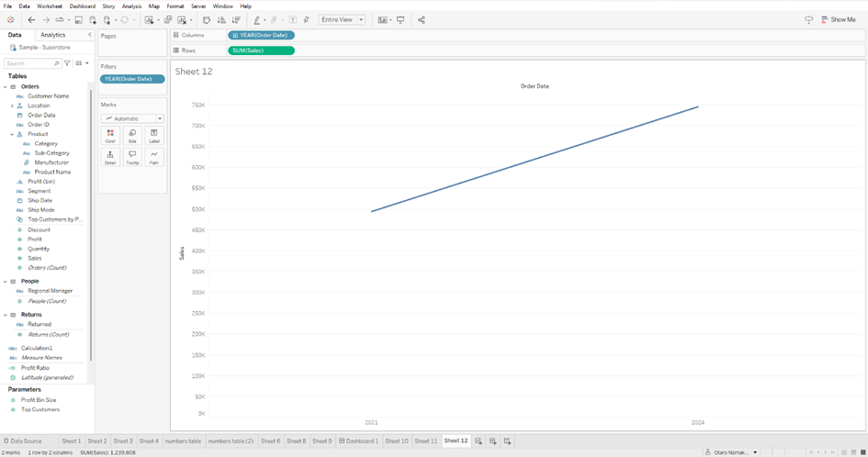Switch to the Dashboard 1 tab

click(359, 441)
